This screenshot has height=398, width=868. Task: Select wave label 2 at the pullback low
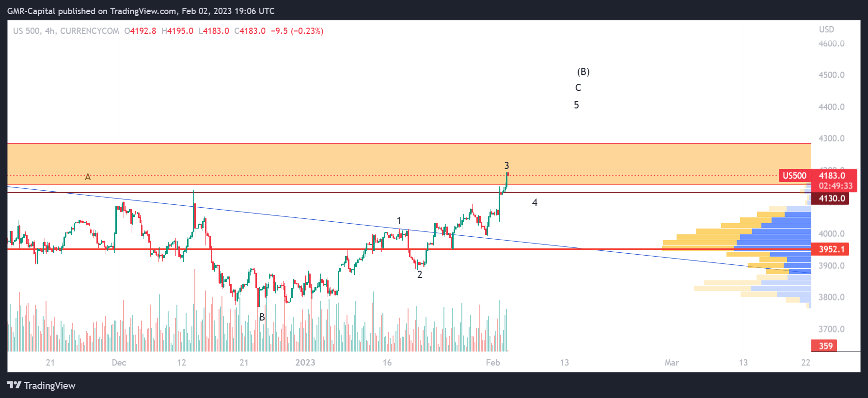point(420,275)
